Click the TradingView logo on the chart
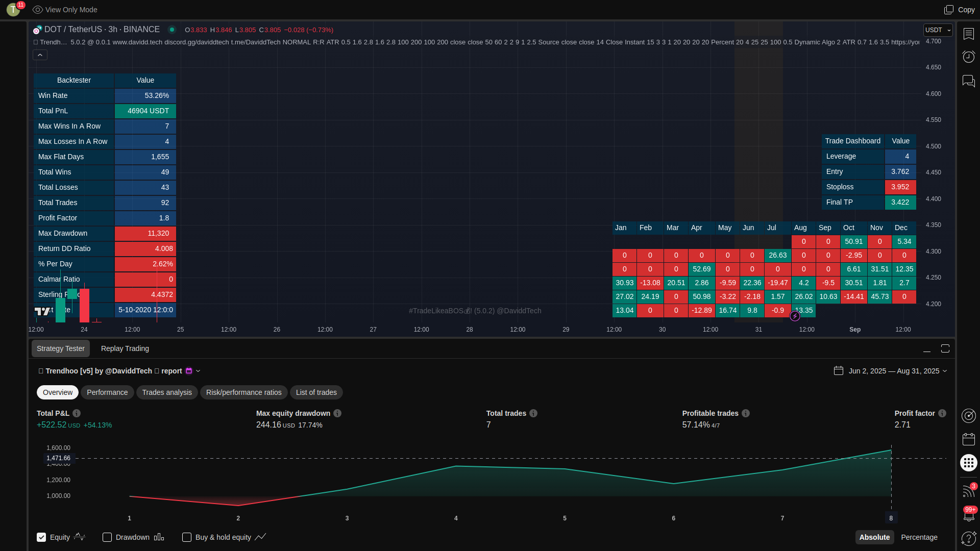This screenshot has height=551, width=980. 42,311
